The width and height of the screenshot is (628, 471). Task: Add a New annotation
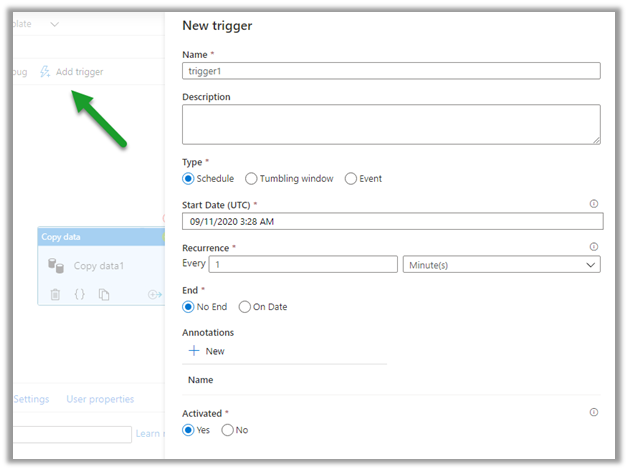[x=205, y=351]
